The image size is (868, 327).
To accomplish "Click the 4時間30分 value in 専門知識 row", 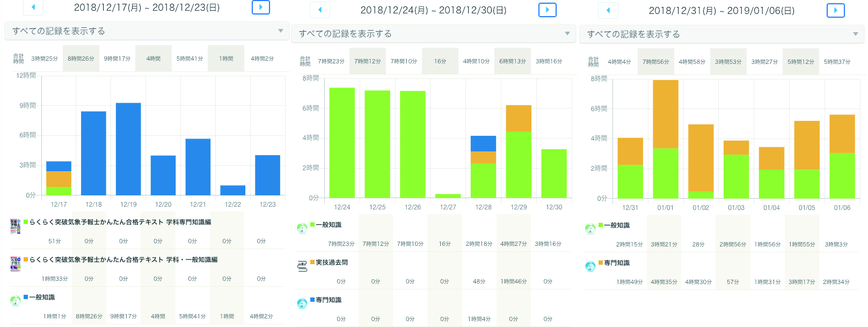I will (x=698, y=282).
